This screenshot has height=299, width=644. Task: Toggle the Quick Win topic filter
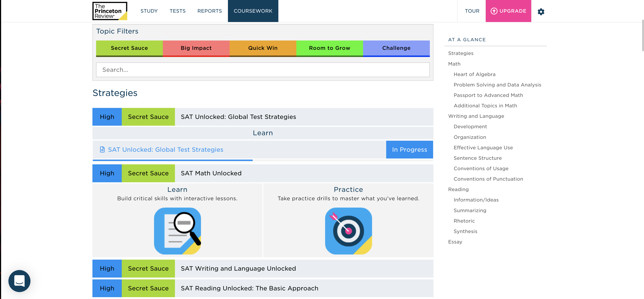tap(263, 48)
